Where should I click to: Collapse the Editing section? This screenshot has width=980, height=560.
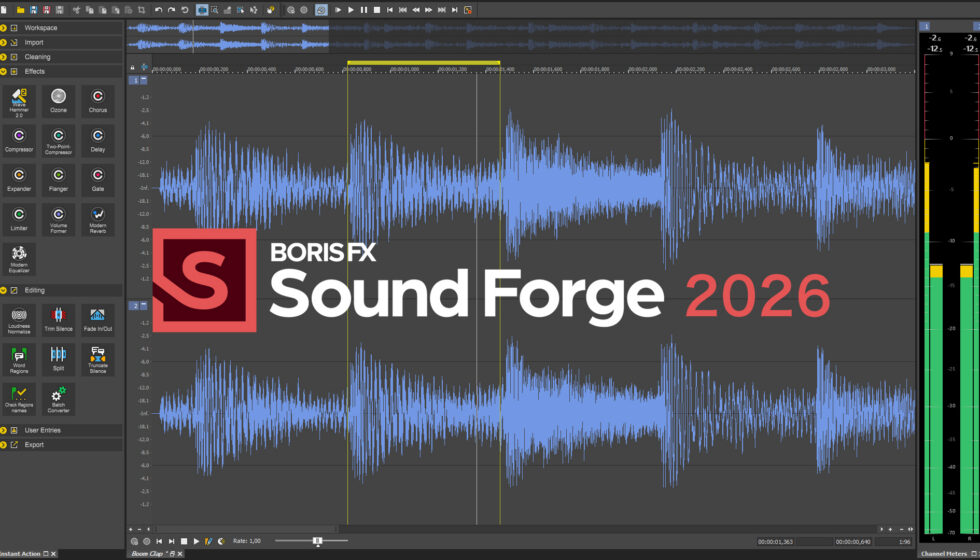point(61,290)
